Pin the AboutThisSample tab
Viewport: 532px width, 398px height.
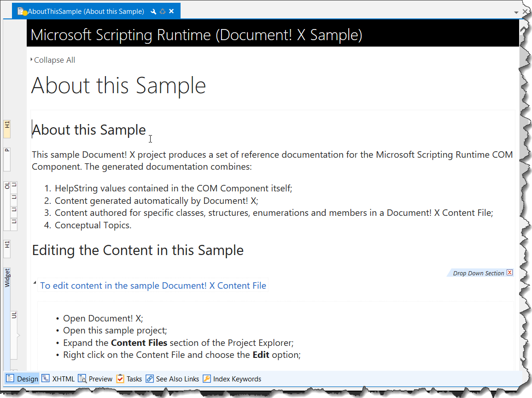[x=153, y=12]
